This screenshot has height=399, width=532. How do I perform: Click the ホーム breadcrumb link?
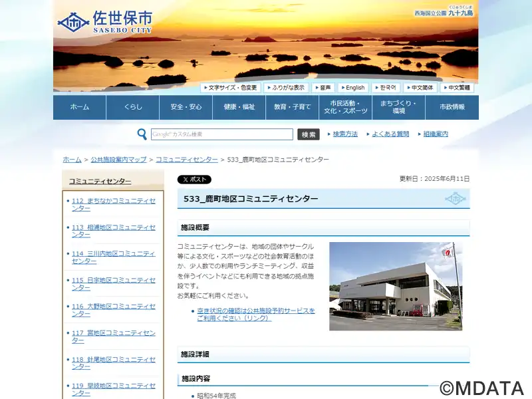coord(72,160)
